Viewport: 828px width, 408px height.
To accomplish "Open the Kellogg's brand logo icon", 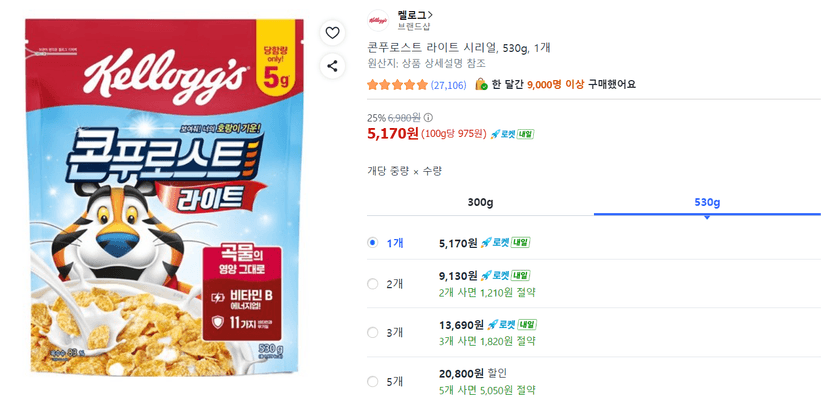I will pyautogui.click(x=378, y=21).
